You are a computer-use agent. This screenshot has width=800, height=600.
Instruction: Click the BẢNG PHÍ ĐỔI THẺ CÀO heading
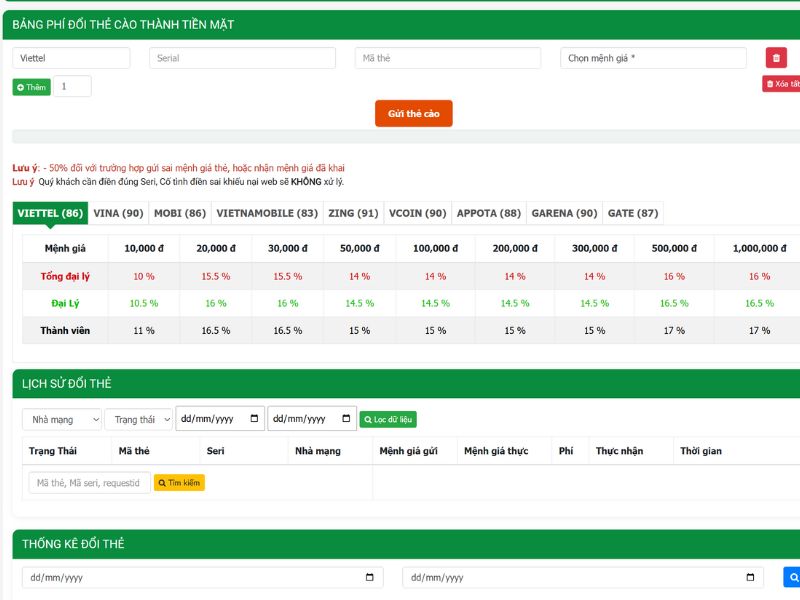coord(123,24)
